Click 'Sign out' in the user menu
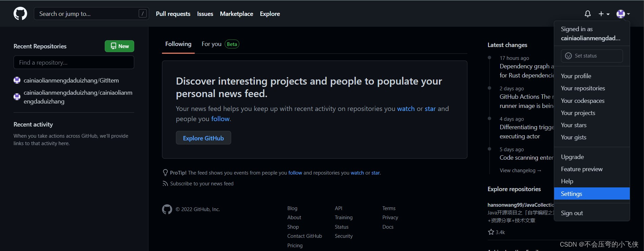 pos(592,213)
